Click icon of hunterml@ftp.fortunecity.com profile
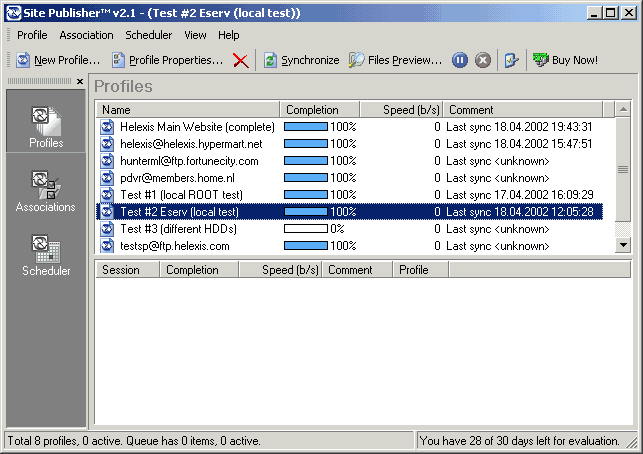Image resolution: width=643 pixels, height=454 pixels. 107,161
